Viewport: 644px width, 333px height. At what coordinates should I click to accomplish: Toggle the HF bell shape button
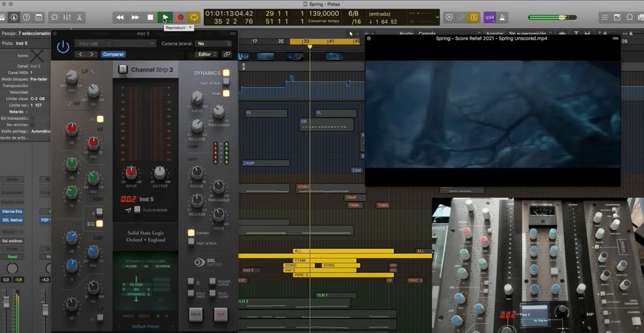coord(100,119)
